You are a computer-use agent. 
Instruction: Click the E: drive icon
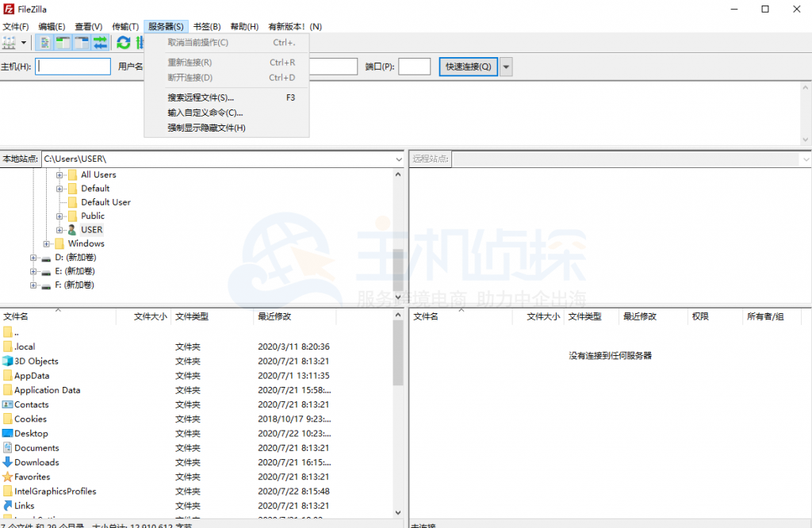click(x=46, y=272)
